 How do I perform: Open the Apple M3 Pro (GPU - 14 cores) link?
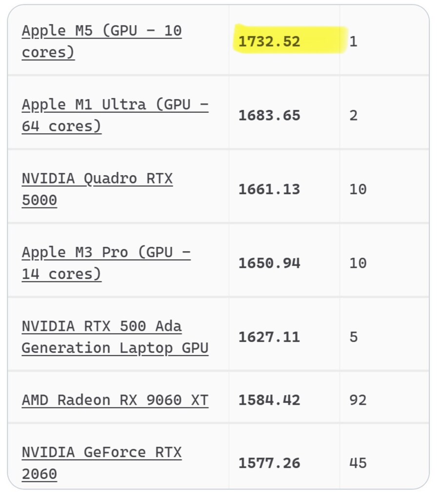(106, 253)
